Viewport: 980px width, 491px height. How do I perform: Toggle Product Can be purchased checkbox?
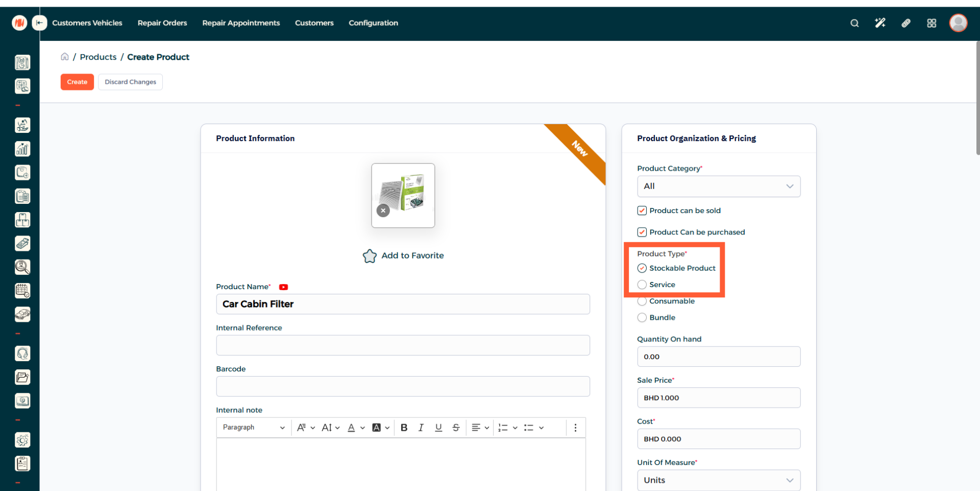coord(642,232)
